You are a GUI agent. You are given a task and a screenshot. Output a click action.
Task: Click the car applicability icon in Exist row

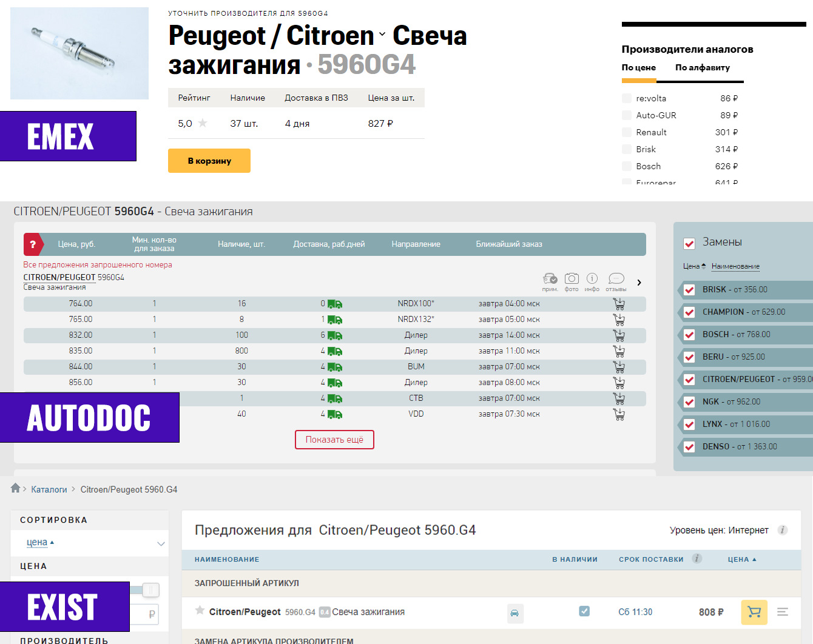tap(514, 613)
